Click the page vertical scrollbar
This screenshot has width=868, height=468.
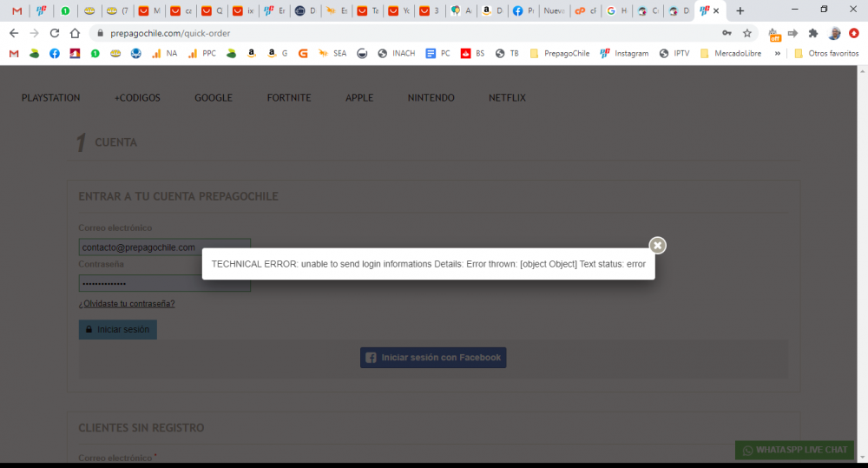tap(863, 266)
